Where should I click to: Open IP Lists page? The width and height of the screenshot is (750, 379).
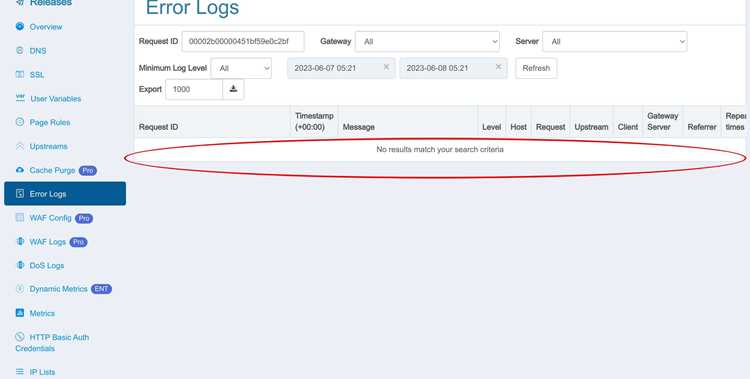click(42, 372)
